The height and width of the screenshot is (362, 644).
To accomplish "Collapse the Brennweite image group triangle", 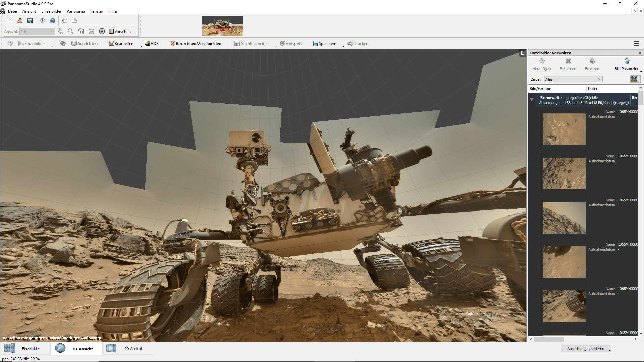I will (532, 100).
